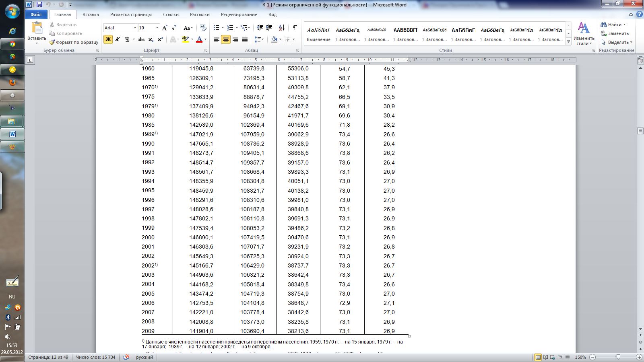This screenshot has width=644, height=362.
Task: Toggle ruler display icon above the scrollbar
Action: (640, 61)
